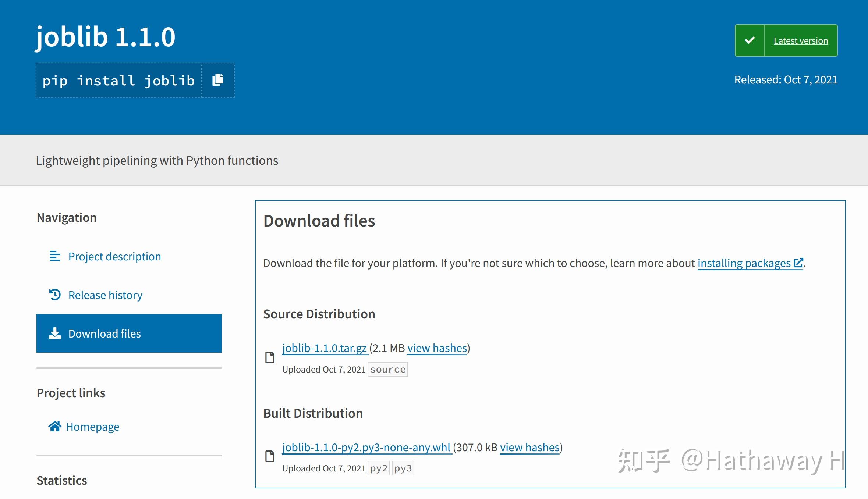
Task: Go to the project Homepage
Action: pyautogui.click(x=92, y=427)
